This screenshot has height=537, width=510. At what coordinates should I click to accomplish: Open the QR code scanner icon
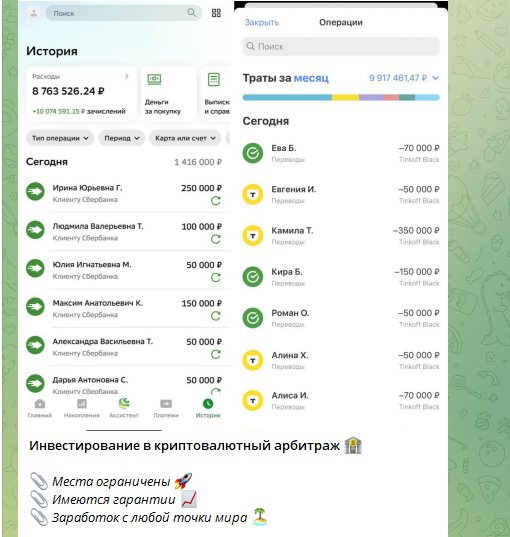pyautogui.click(x=216, y=13)
